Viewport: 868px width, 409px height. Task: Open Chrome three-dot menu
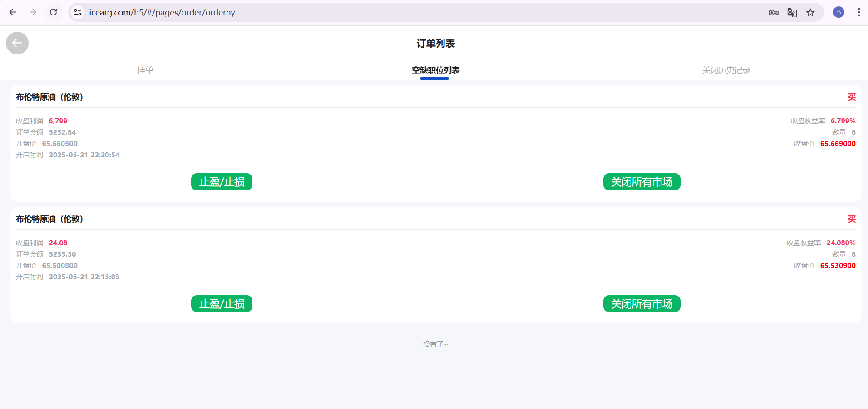pyautogui.click(x=858, y=12)
